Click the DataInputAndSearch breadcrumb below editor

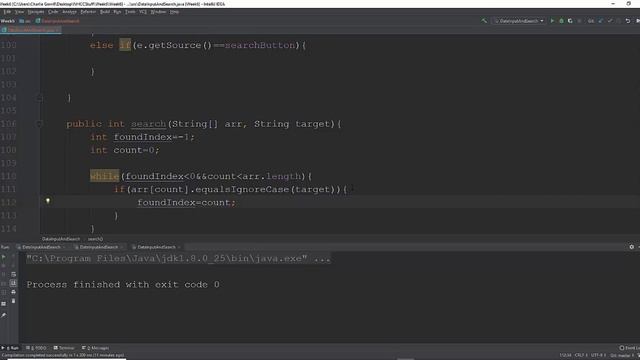click(61, 239)
